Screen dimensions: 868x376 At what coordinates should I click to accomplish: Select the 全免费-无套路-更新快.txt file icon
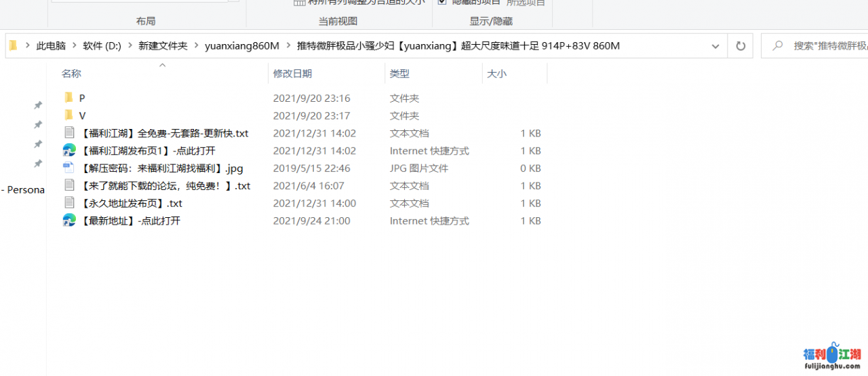point(69,133)
